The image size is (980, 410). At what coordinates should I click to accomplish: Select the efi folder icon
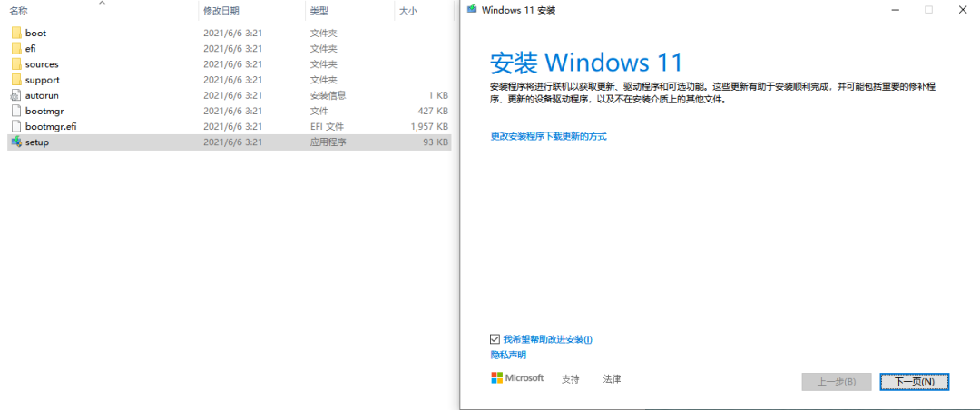(x=16, y=48)
